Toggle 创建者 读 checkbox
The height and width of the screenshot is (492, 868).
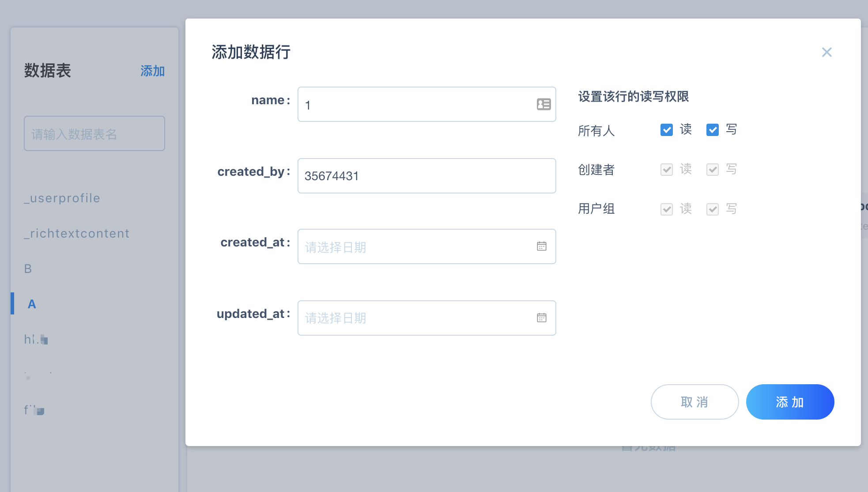pyautogui.click(x=666, y=170)
